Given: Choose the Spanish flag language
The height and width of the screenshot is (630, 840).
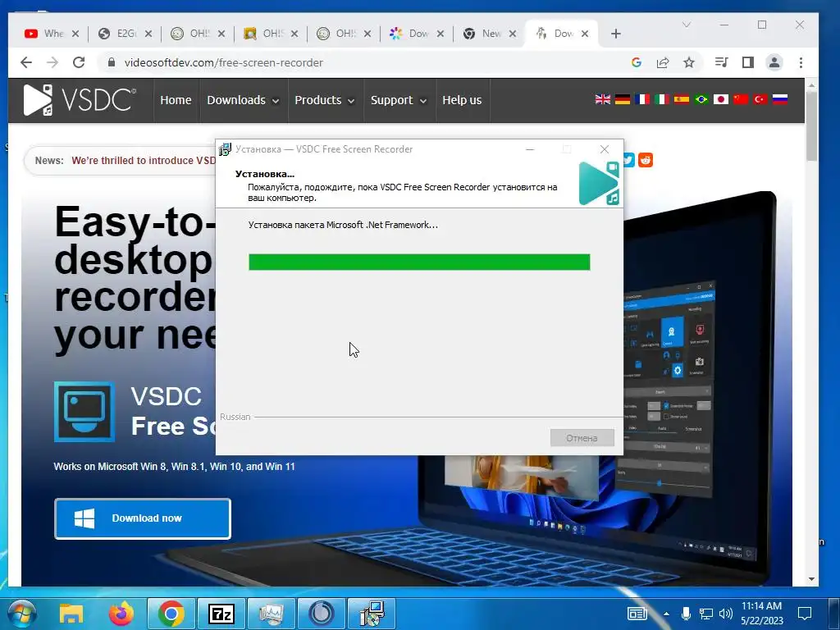Looking at the screenshot, I should pos(682,99).
